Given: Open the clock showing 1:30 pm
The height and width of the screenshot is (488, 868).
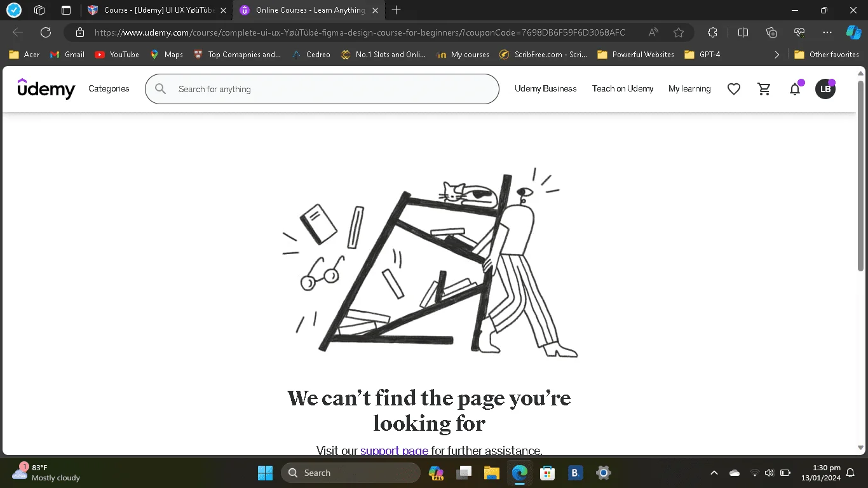Looking at the screenshot, I should (821, 473).
